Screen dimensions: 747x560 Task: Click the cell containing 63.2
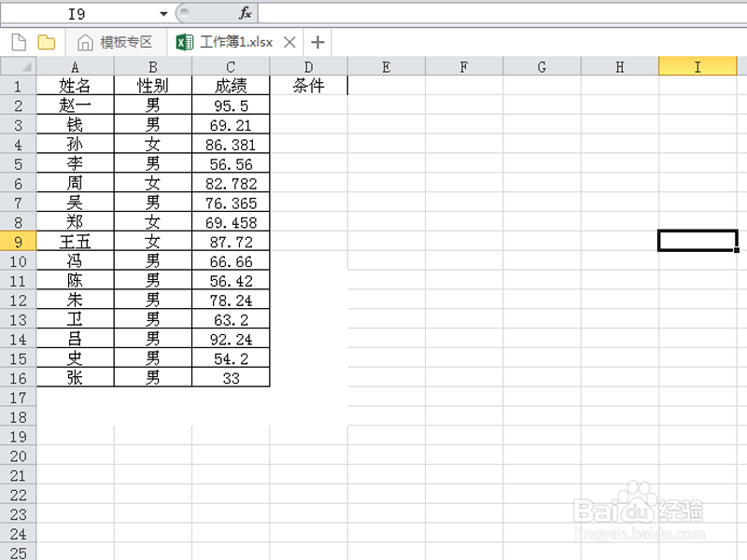coord(231,319)
